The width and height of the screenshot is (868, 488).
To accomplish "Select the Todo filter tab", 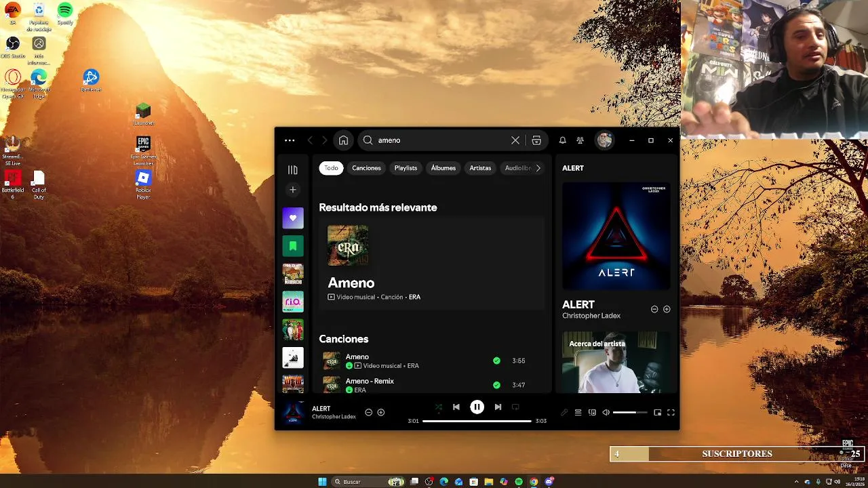I will [331, 168].
